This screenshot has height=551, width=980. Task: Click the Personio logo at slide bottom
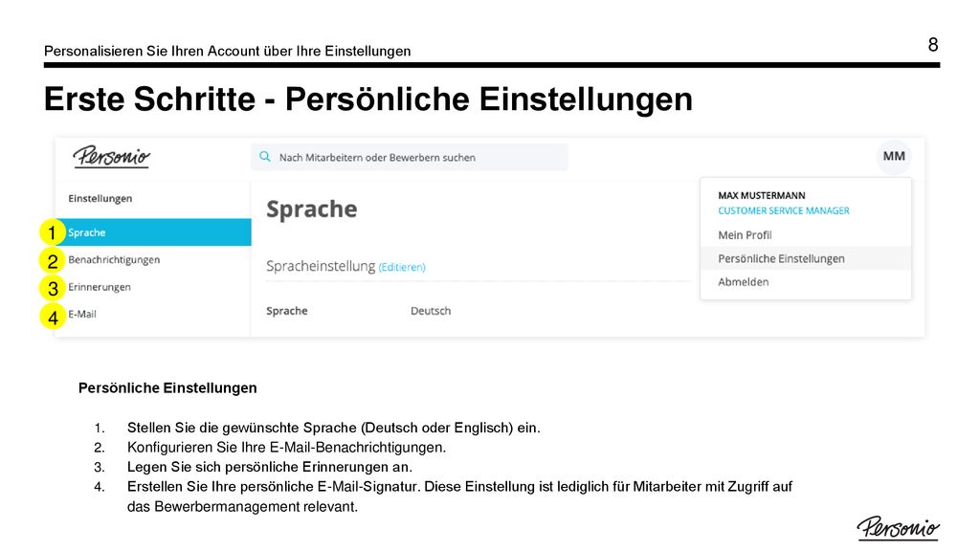coord(898,528)
